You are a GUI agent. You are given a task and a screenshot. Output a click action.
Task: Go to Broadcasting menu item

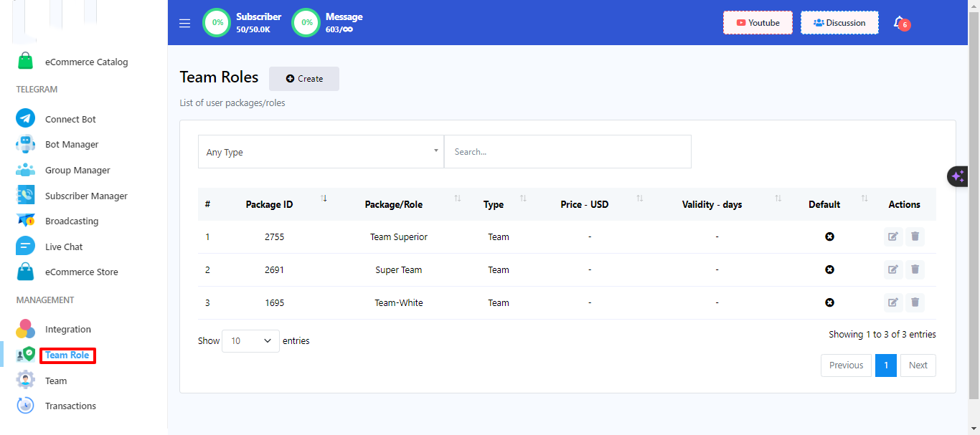(72, 221)
